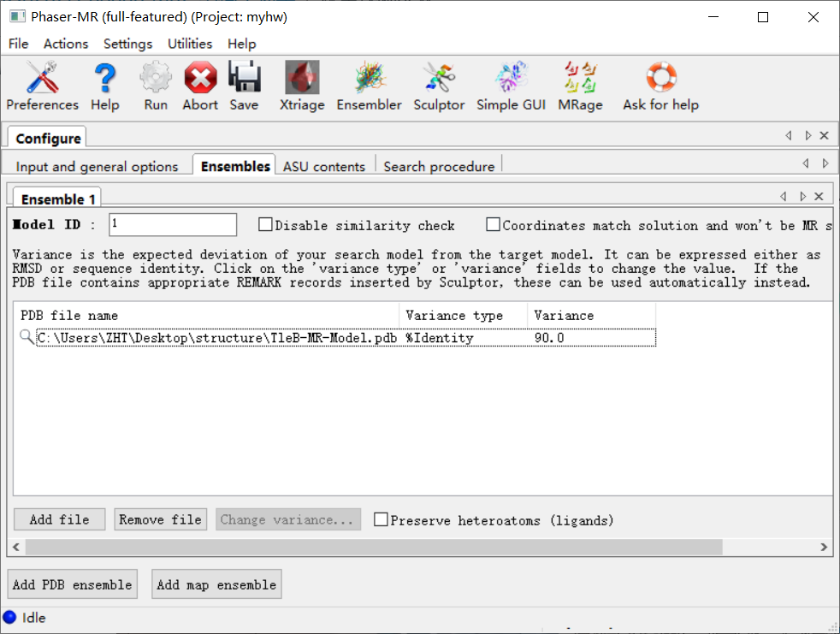Start the job with Run icon
840x634 pixels.
[x=156, y=78]
